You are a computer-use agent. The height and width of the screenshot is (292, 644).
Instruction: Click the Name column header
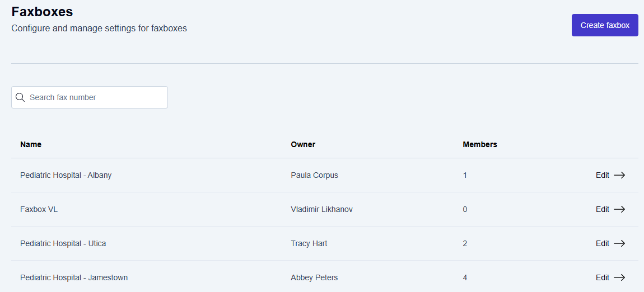31,144
